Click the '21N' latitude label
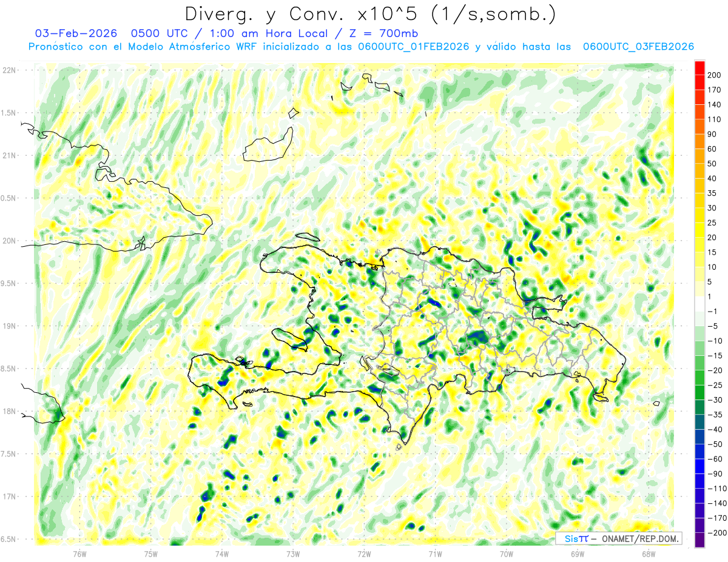The height and width of the screenshot is (562, 728). point(9,155)
